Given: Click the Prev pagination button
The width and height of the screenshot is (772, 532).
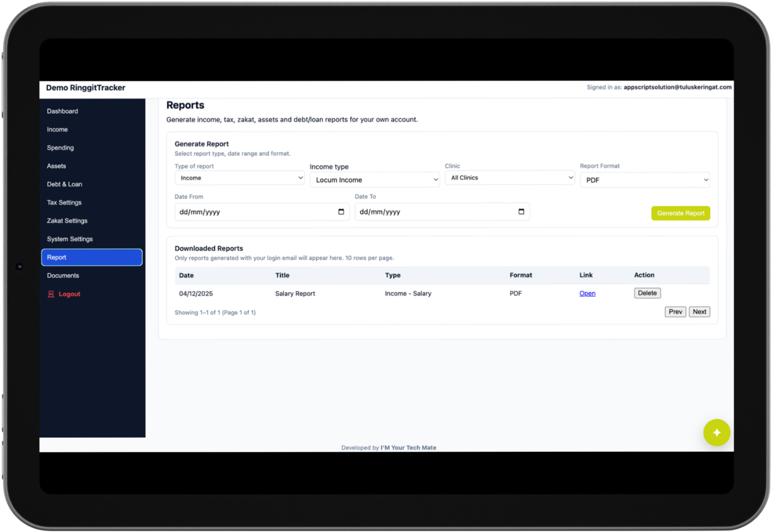Looking at the screenshot, I should (675, 312).
